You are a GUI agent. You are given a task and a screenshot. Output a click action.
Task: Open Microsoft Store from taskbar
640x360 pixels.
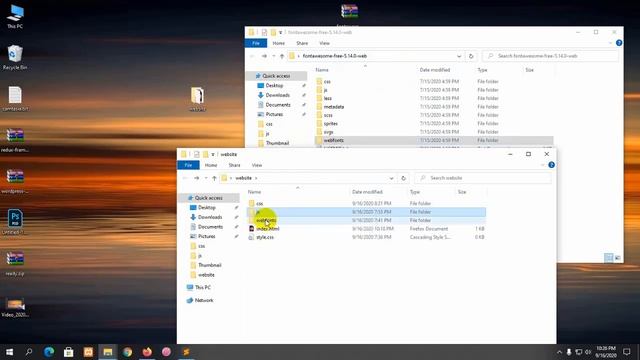coord(68,352)
